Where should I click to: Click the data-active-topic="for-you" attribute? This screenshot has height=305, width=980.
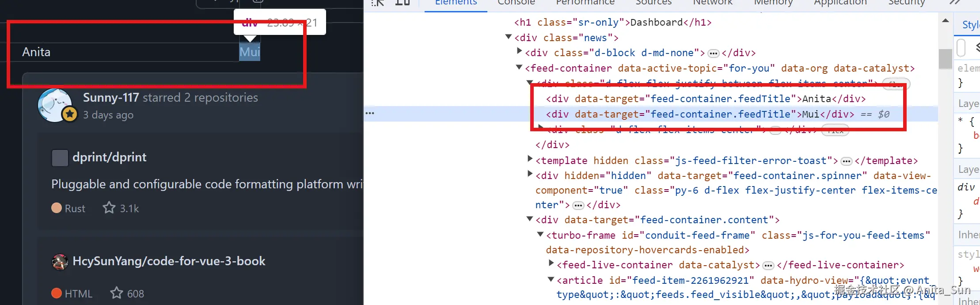[696, 68]
